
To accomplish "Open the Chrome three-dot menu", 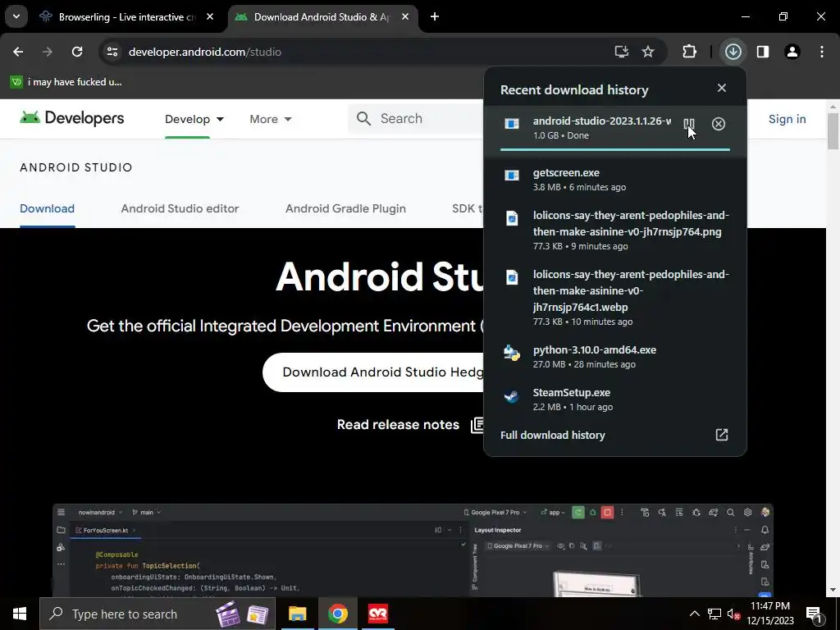I will (x=822, y=52).
